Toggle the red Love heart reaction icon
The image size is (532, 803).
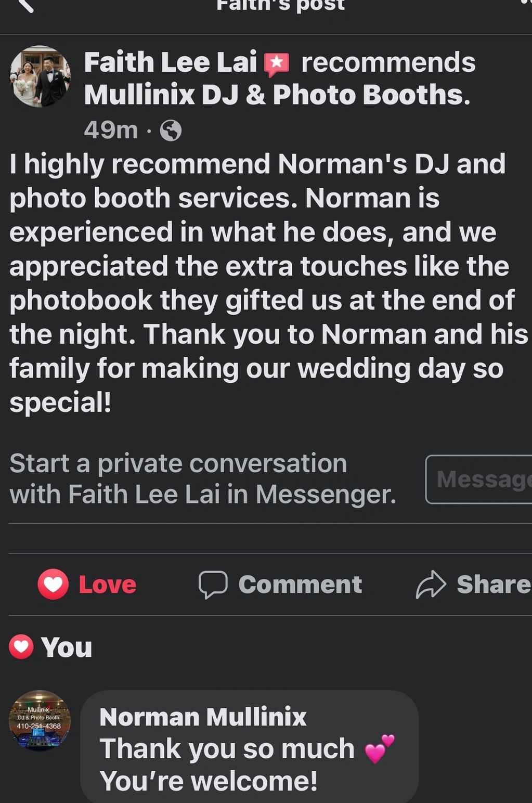53,585
